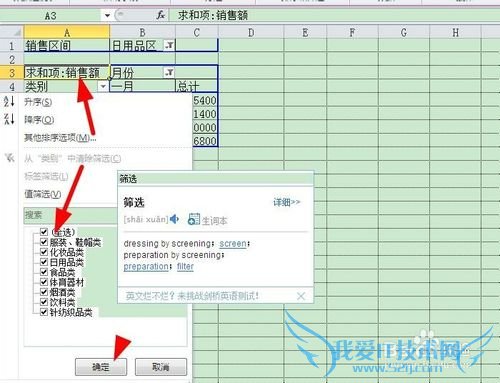Screen dimensions: 500x383
Task: Open the 月份 filter dropdown in B3
Action: (169, 72)
